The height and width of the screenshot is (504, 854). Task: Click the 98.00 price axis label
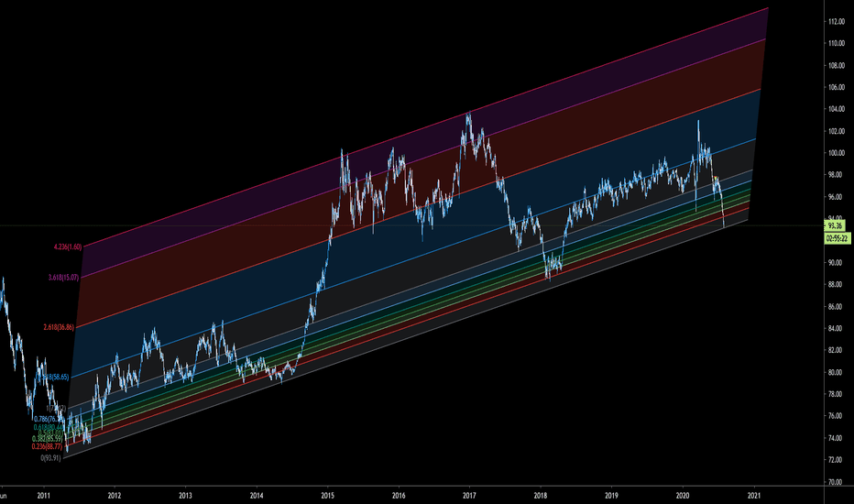[x=837, y=175]
